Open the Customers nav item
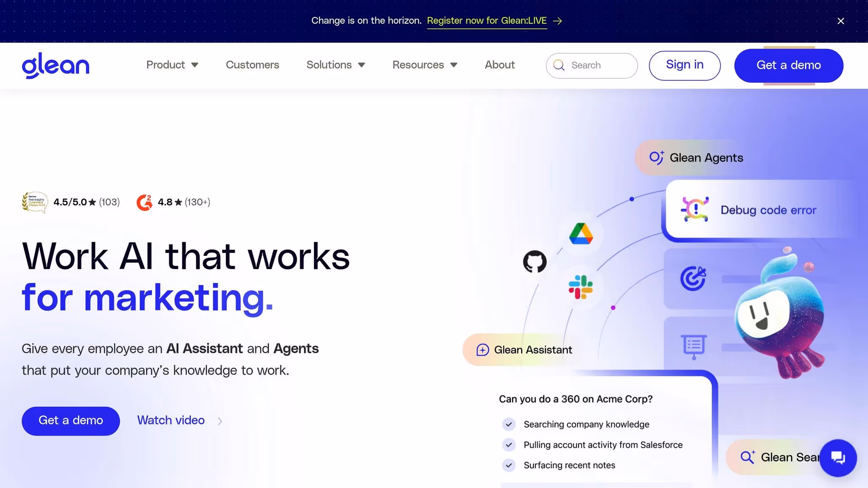 click(252, 65)
